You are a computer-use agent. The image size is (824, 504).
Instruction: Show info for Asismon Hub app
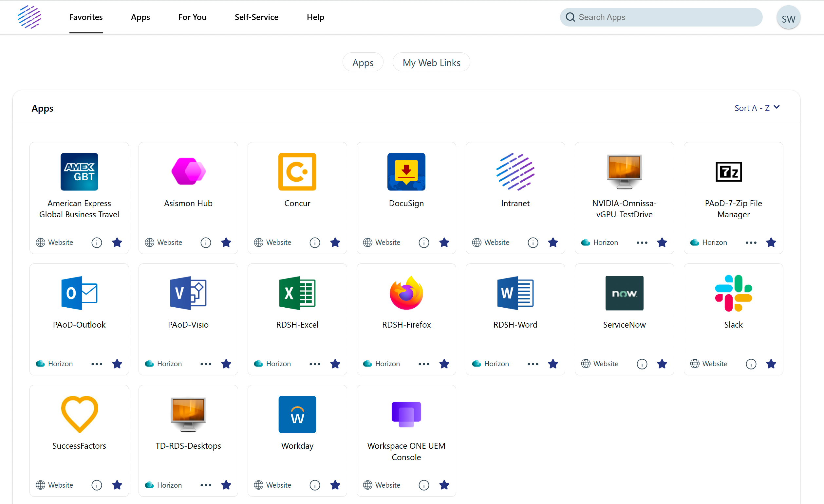(206, 242)
